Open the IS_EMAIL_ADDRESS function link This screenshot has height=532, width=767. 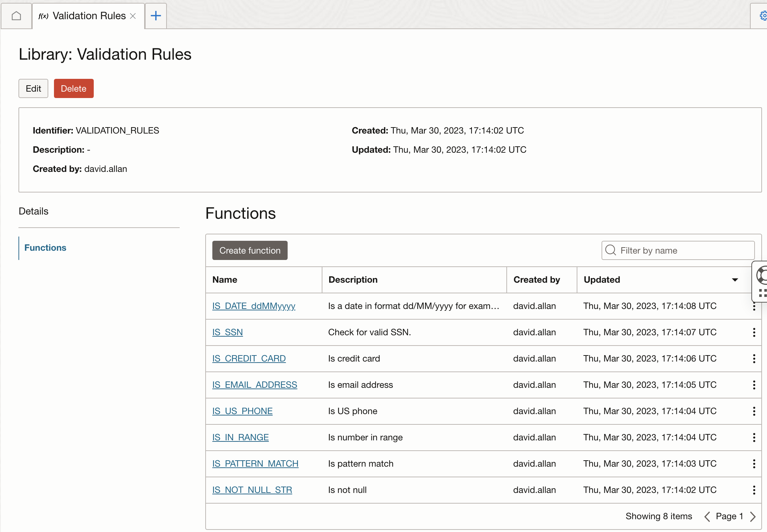pyautogui.click(x=255, y=385)
